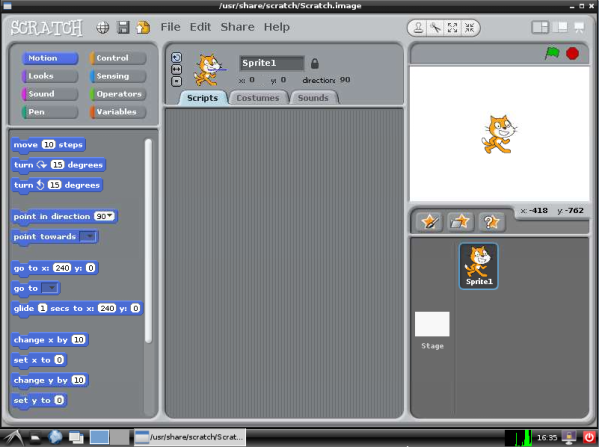Viewport: 599px width, 447px height.
Task: Save project with the floppy disk icon
Action: (x=123, y=28)
